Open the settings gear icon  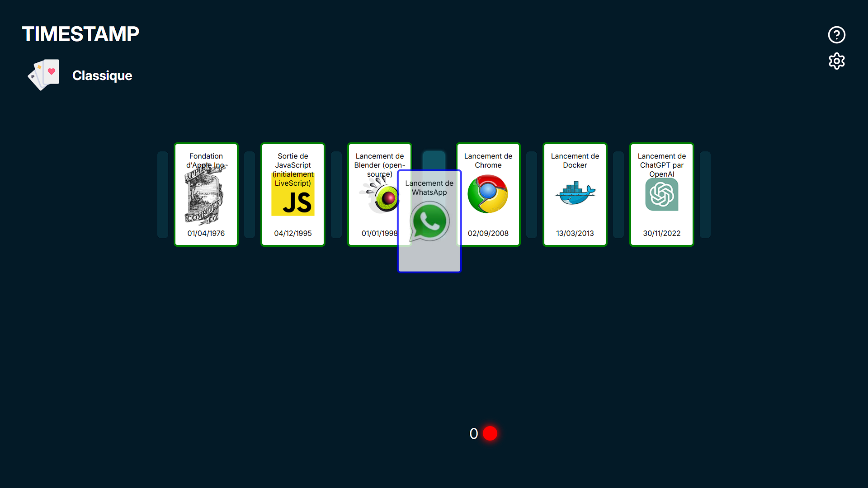tap(836, 61)
